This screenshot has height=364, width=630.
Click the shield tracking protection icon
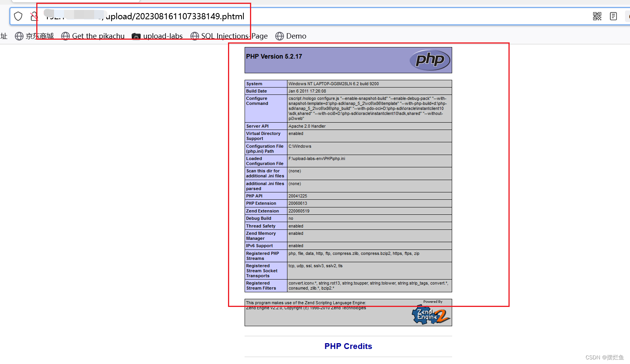pos(18,16)
